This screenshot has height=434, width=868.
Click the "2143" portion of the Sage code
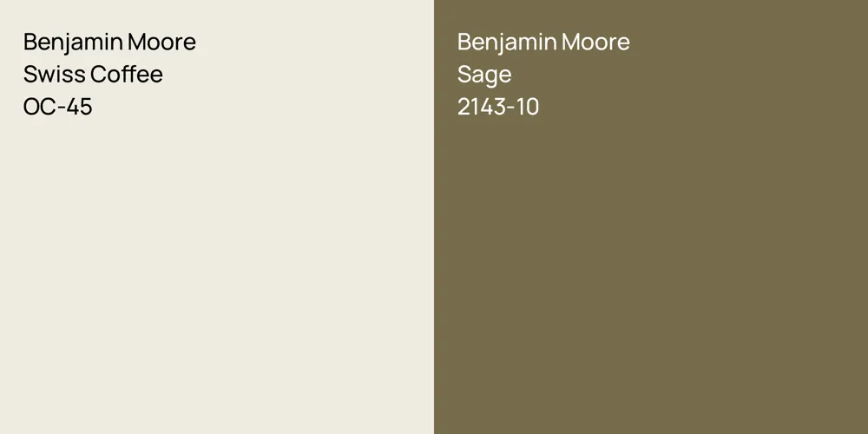coord(483,107)
